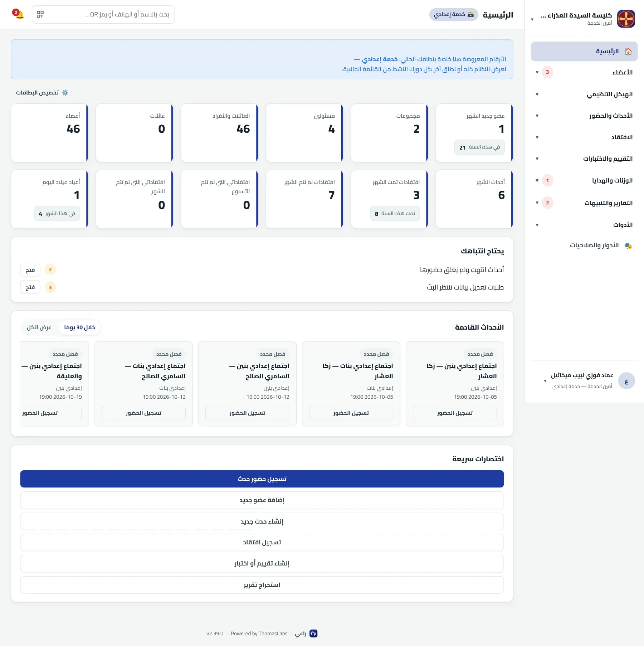Open pending data edit requests item
This screenshot has width=644, height=646.
pyautogui.click(x=30, y=287)
